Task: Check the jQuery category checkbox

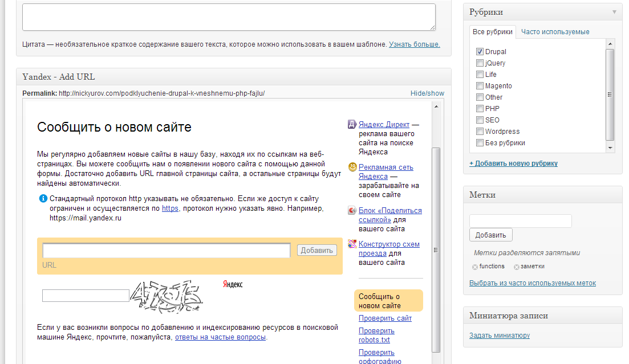Action: (480, 63)
